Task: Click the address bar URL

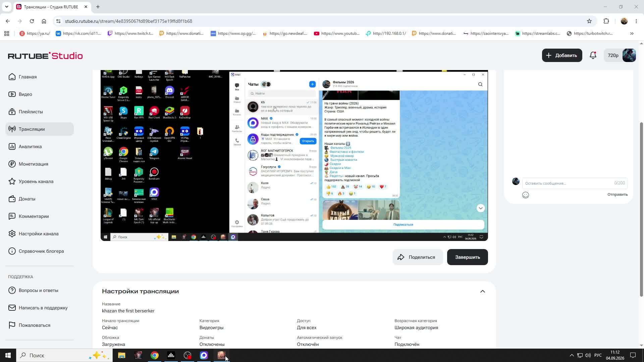Action: (x=128, y=21)
